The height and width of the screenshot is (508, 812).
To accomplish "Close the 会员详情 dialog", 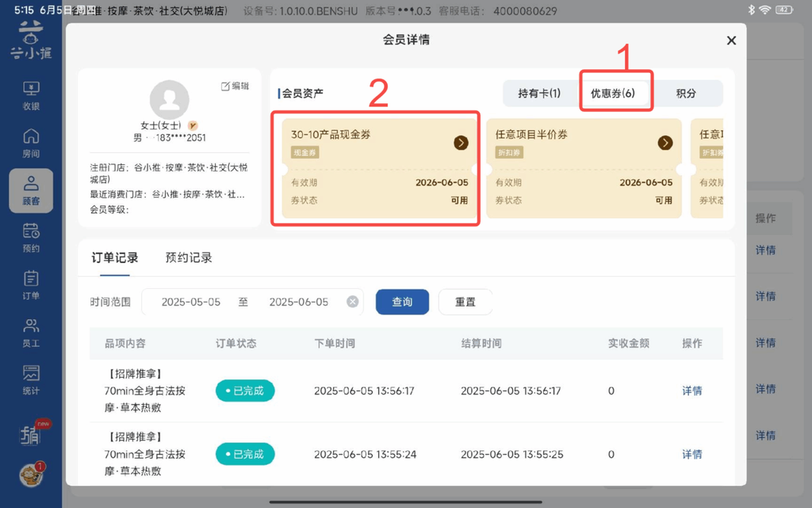I will click(x=731, y=40).
